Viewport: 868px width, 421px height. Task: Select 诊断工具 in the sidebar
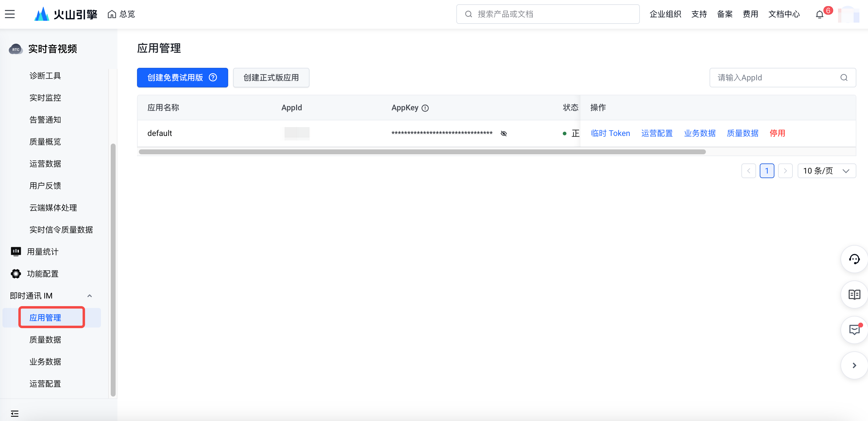[x=45, y=76]
